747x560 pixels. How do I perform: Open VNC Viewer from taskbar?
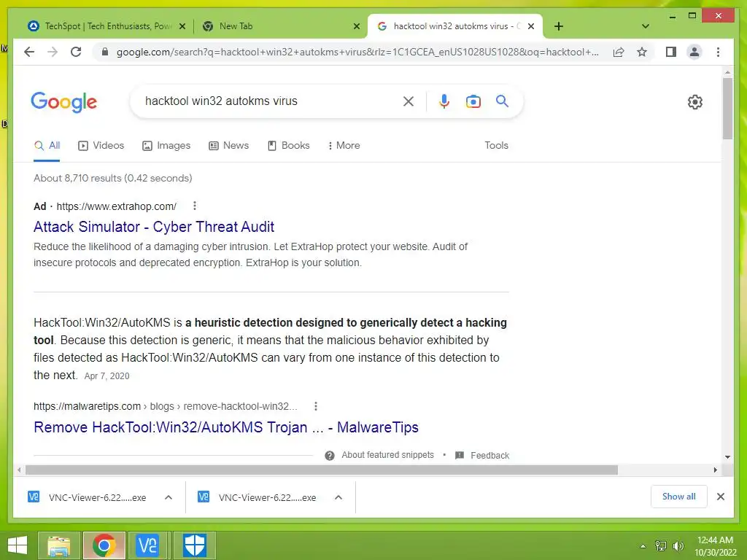click(x=147, y=545)
